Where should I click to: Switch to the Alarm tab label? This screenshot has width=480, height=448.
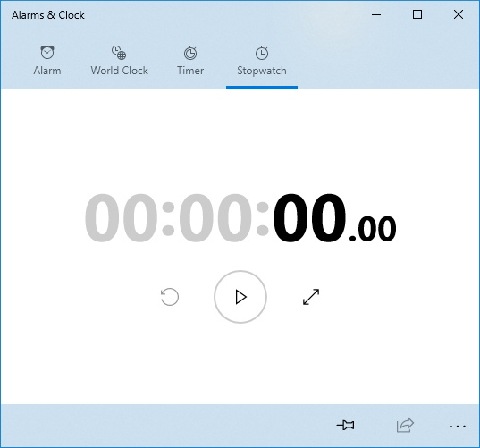point(47,71)
